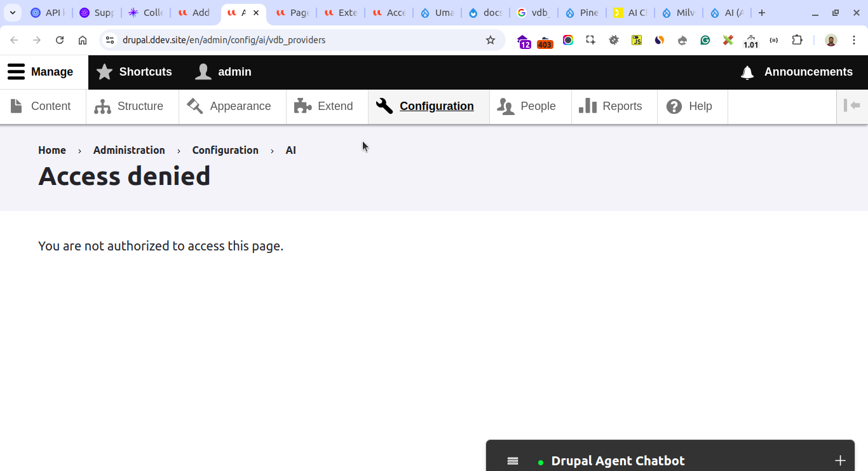Open the admin user account menu
The width and height of the screenshot is (868, 471).
coord(223,72)
